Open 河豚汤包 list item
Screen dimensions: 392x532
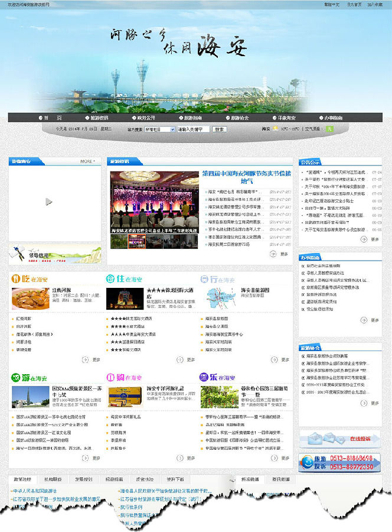pyautogui.click(x=24, y=342)
